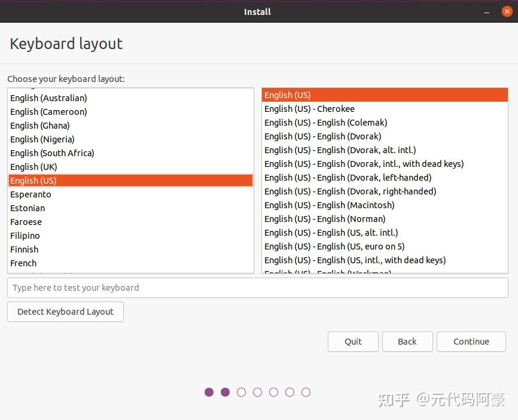Choose English (Australian) keyboard layout
Image resolution: width=518 pixels, height=420 pixels.
(x=48, y=98)
